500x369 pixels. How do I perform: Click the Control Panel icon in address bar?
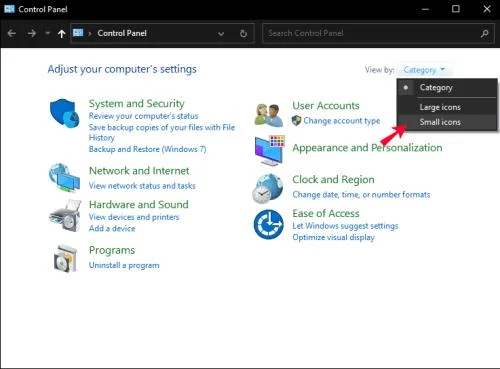coord(78,33)
